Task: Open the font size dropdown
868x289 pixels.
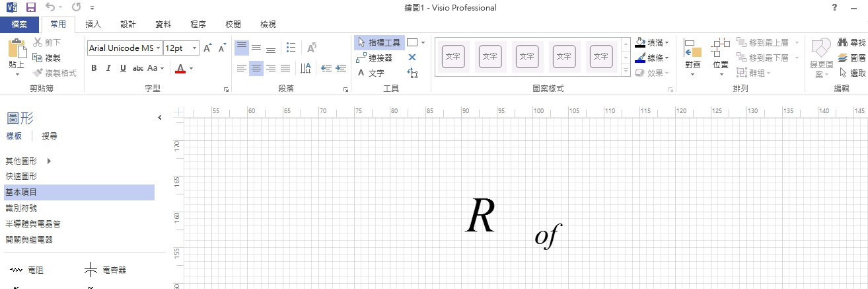Action: 194,48
